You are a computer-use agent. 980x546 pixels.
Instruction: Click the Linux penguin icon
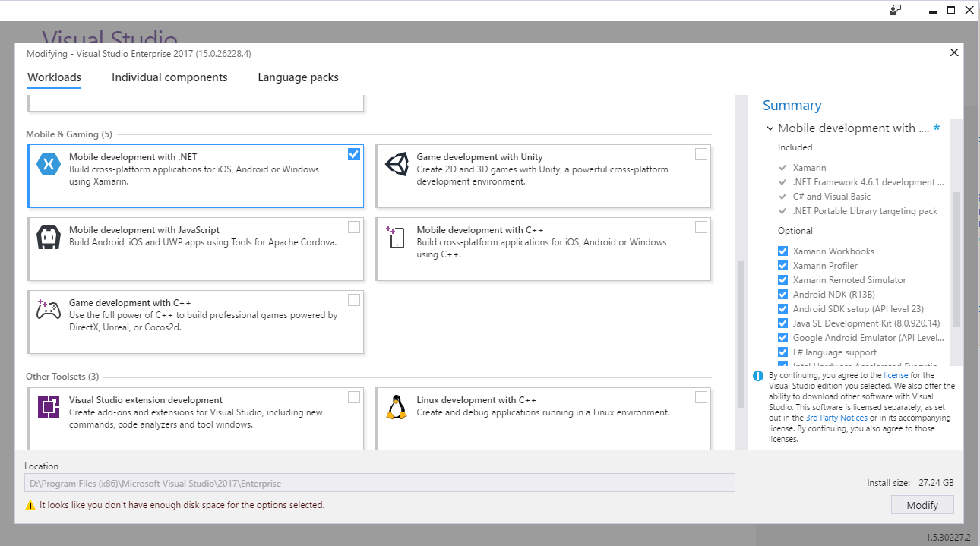point(396,407)
